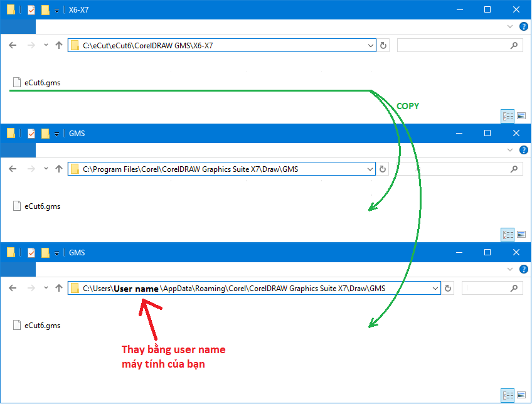532x404 pixels.
Task: Click address bar showing C:\Users\User name\AppData path
Action: pyautogui.click(x=254, y=288)
